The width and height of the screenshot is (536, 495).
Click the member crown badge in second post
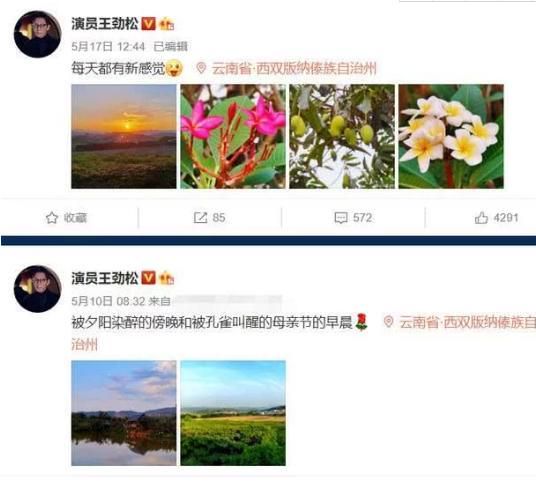coord(167,278)
